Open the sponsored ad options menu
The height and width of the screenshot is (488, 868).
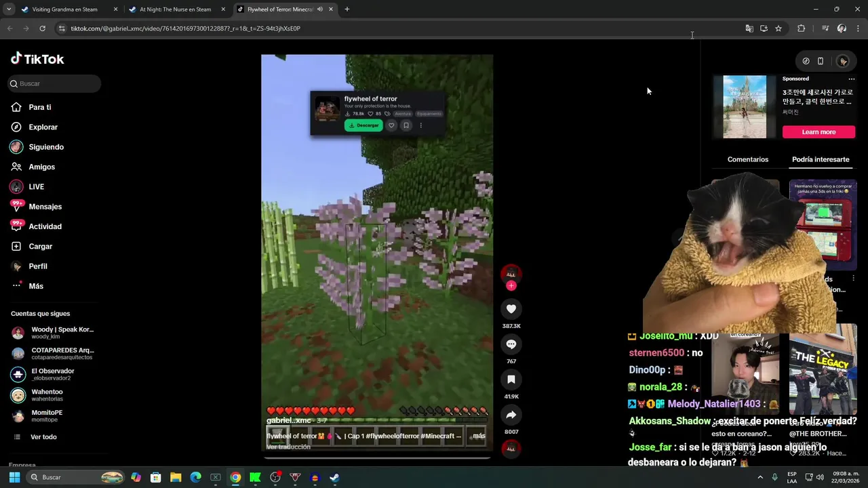[852, 79]
